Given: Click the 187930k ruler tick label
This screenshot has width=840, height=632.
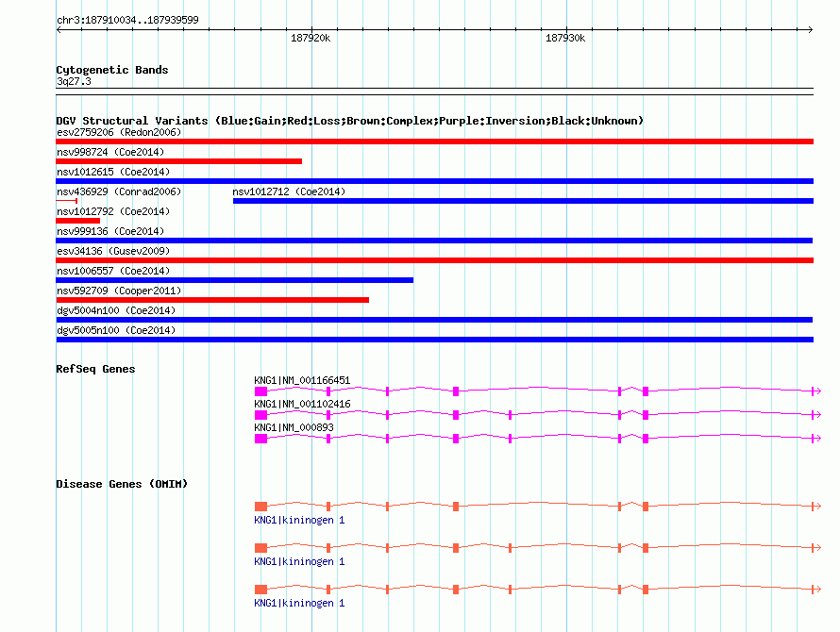Looking at the screenshot, I should (565, 38).
